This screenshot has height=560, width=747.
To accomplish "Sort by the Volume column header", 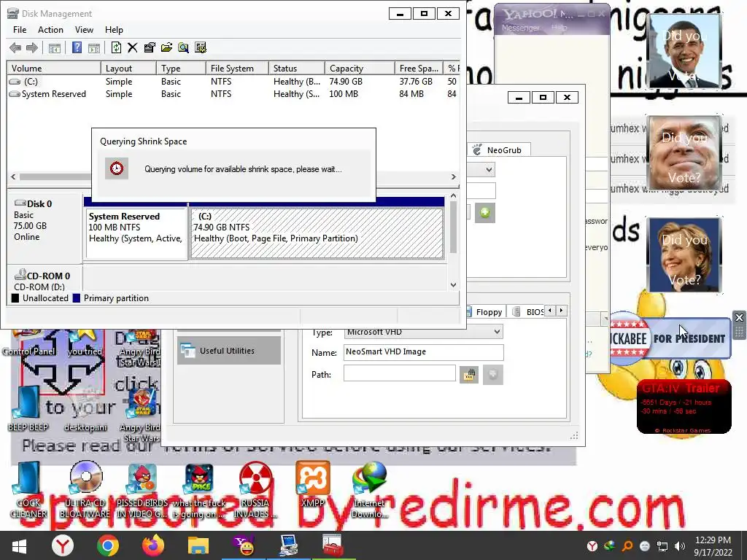I will (x=53, y=68).
